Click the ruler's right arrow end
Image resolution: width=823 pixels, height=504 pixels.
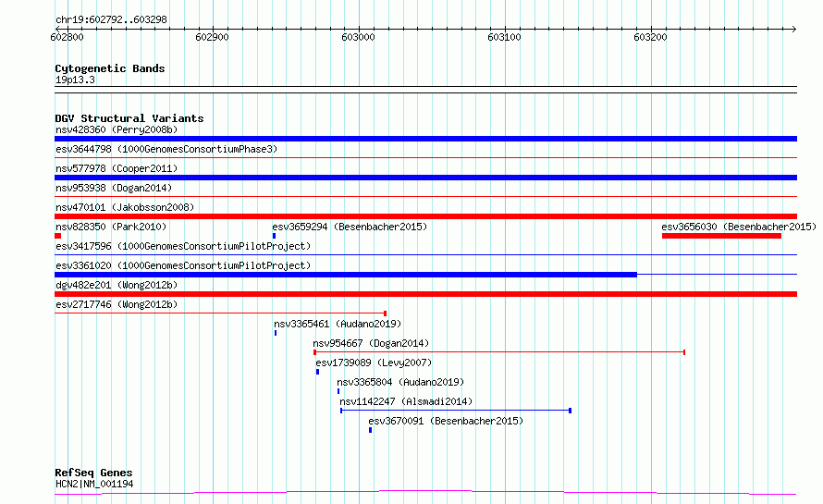point(793,29)
